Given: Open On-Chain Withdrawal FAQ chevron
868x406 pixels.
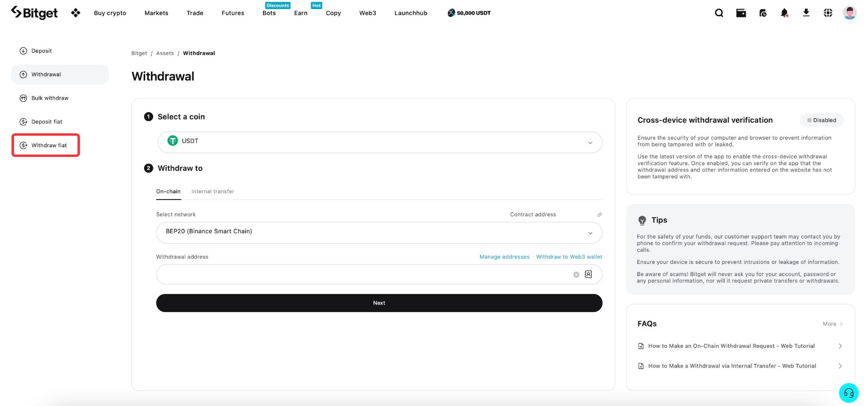Looking at the screenshot, I should [x=840, y=346].
